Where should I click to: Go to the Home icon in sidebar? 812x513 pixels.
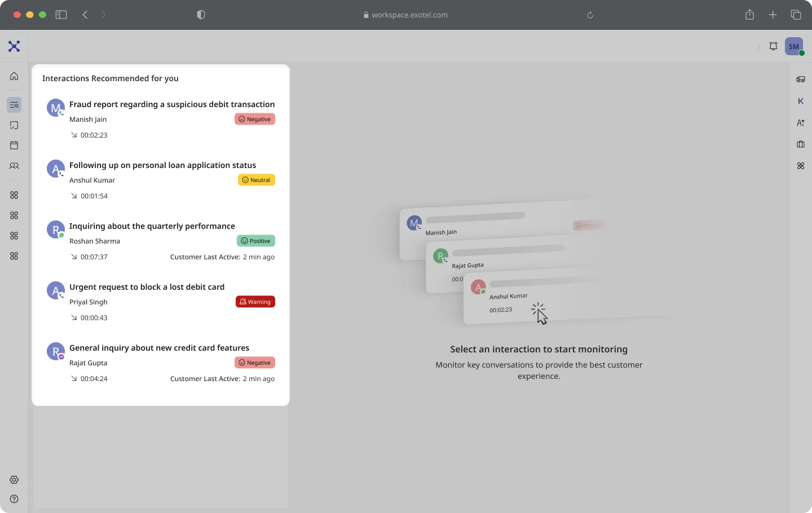pyautogui.click(x=14, y=76)
